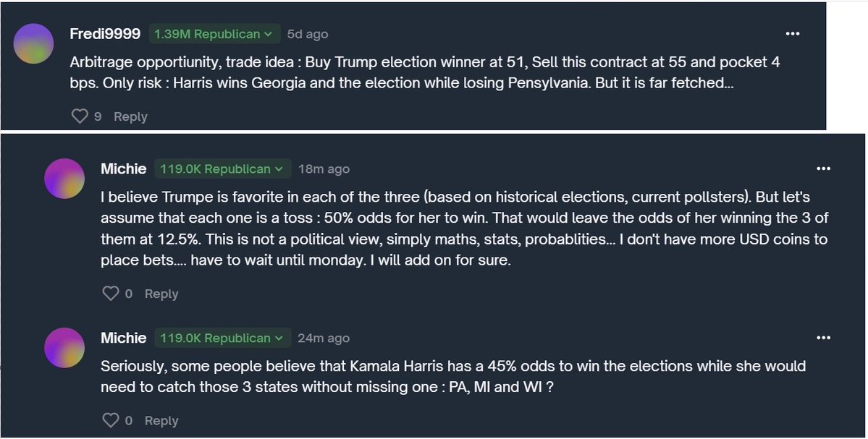Image resolution: width=868 pixels, height=439 pixels.
Task: Click the heart on Michie's 18m ago comment
Action: pos(110,294)
